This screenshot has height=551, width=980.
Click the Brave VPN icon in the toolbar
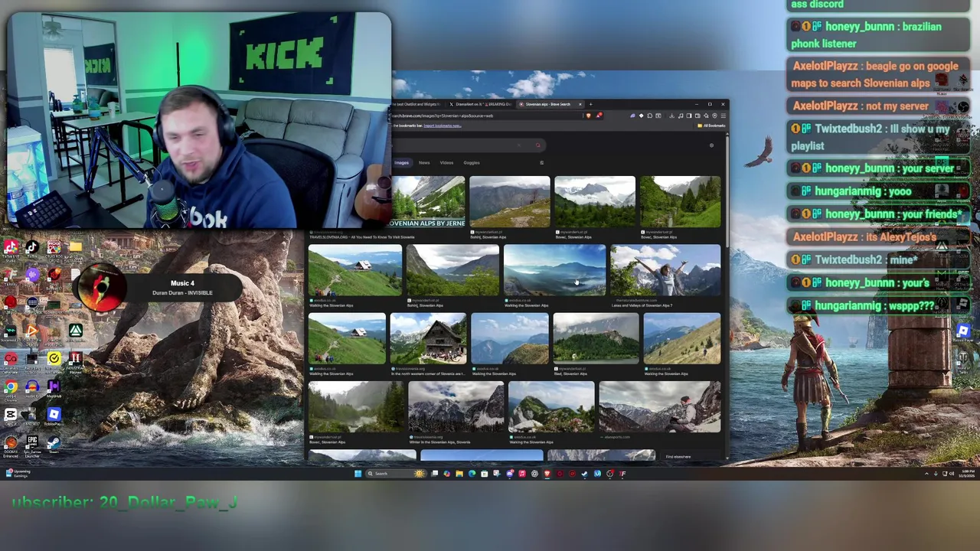pos(714,116)
